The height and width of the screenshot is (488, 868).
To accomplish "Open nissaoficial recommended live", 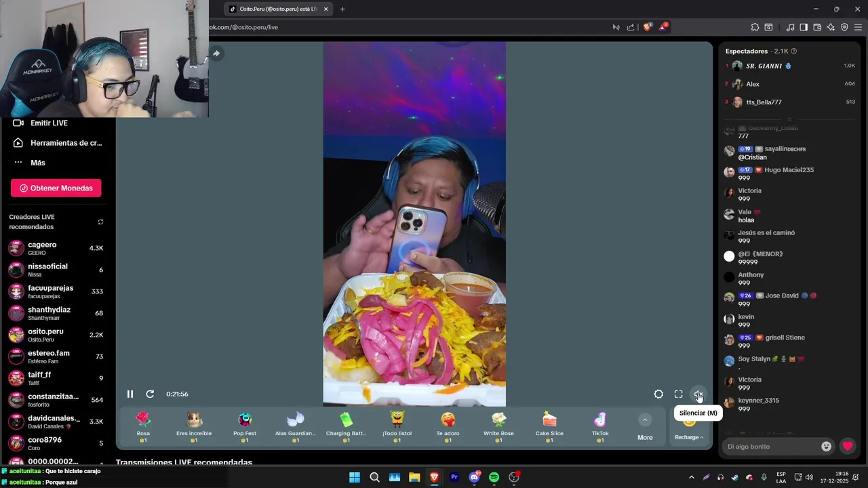I will click(56, 270).
